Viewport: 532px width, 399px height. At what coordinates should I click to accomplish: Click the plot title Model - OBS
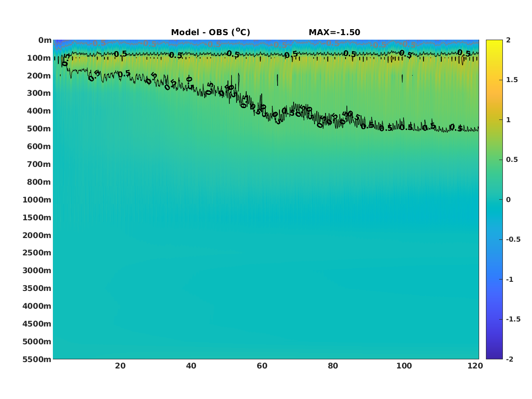point(210,32)
